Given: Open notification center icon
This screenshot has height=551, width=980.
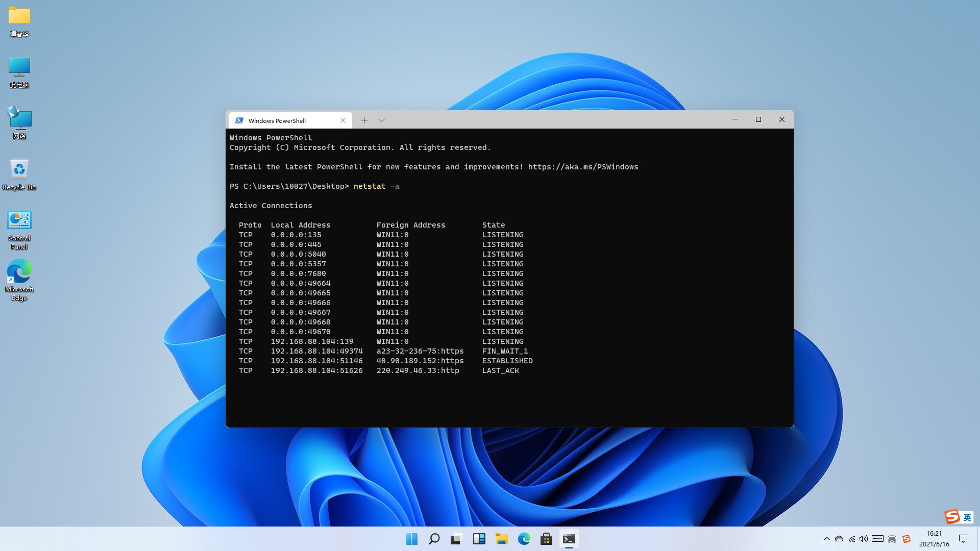Looking at the screenshot, I should tap(963, 539).
